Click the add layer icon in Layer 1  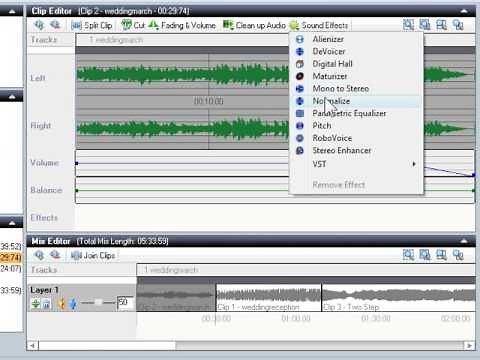click(x=36, y=304)
